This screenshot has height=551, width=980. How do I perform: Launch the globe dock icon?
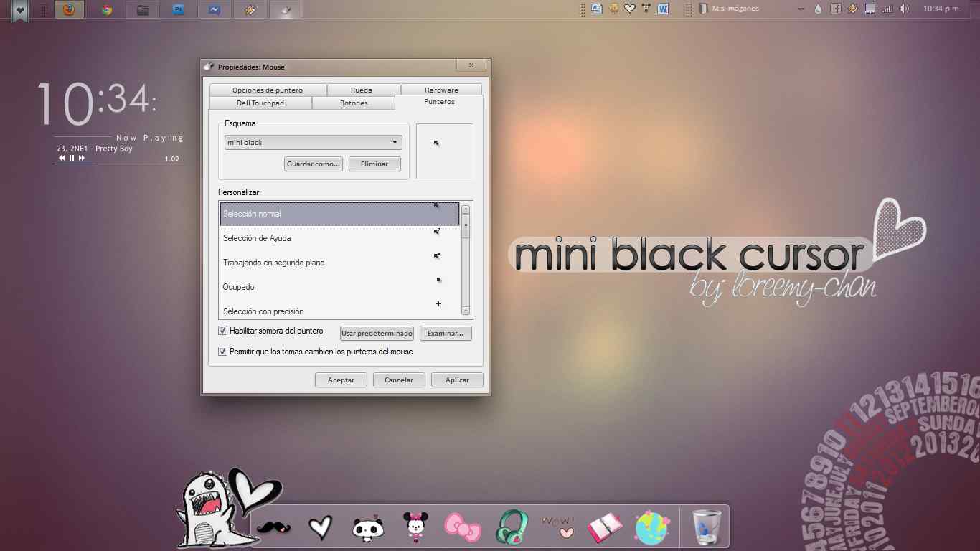pyautogui.click(x=652, y=527)
